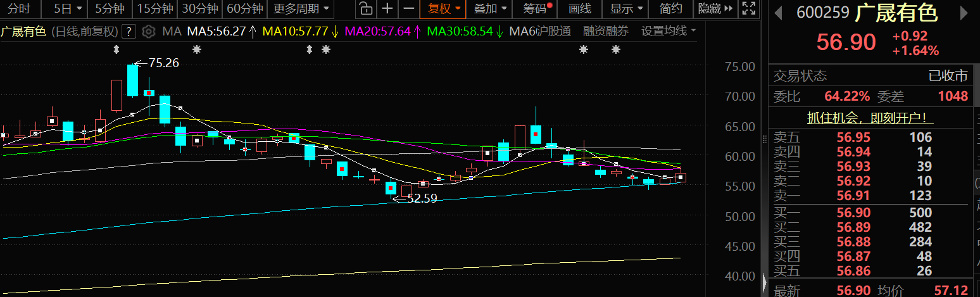The image size is (980, 297).
Task: Click the lock/unlock chart icon
Action: pos(365,9)
